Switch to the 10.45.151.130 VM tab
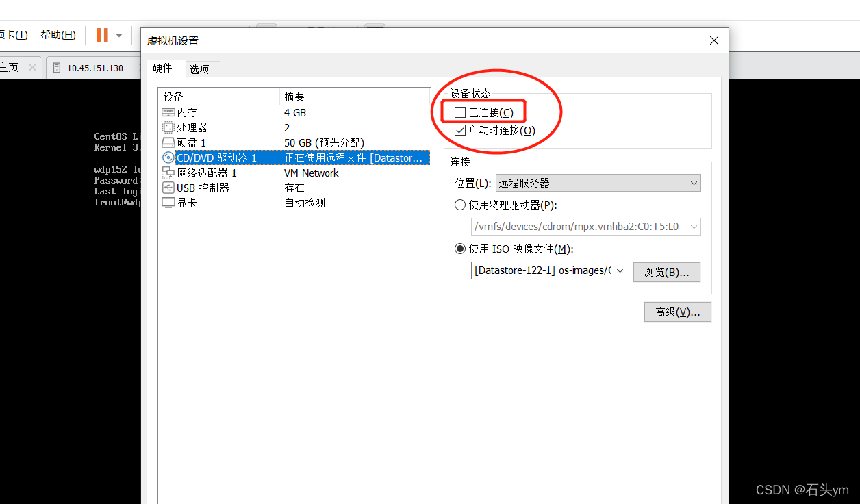This screenshot has width=860, height=504. click(x=95, y=68)
